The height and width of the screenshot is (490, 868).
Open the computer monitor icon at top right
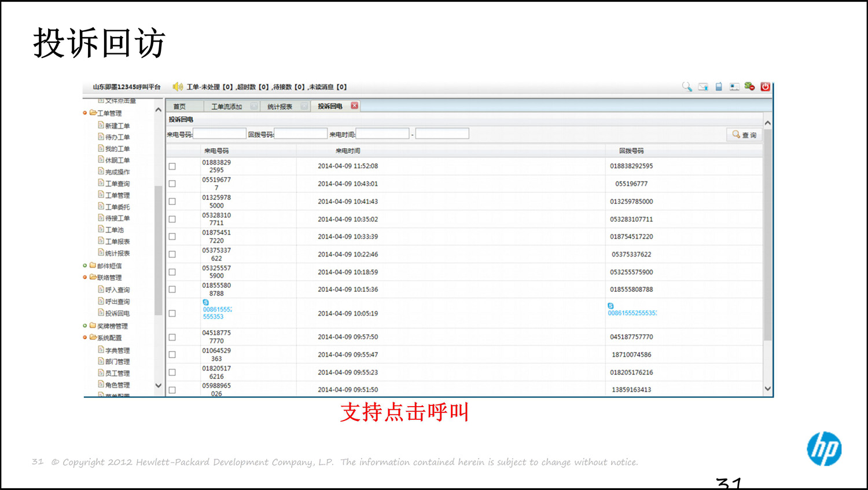click(734, 86)
